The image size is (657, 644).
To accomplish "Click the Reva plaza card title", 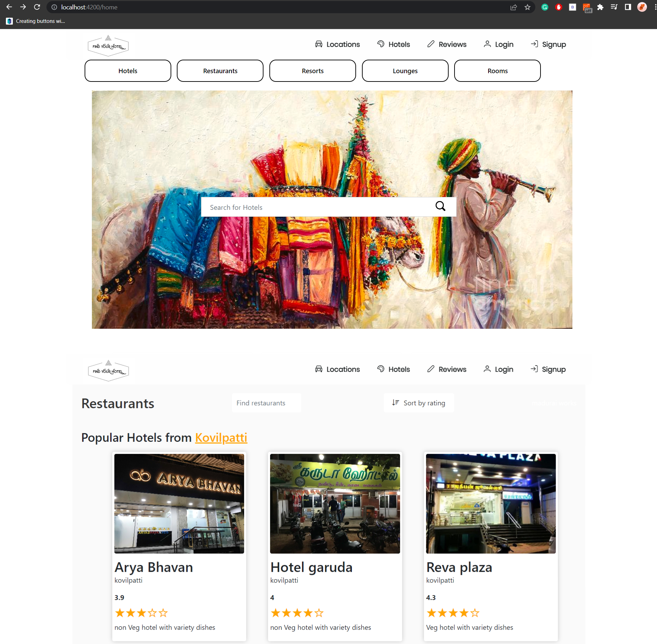I will coord(459,567).
